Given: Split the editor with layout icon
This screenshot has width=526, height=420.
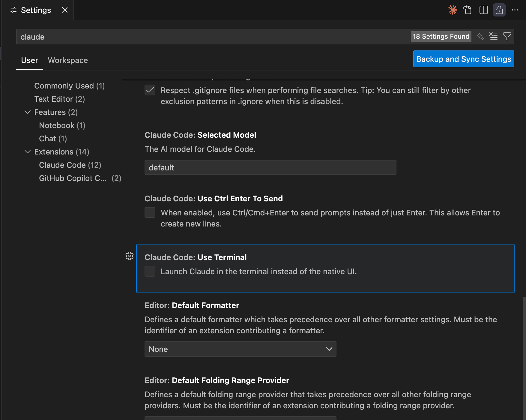Looking at the screenshot, I should [x=483, y=10].
